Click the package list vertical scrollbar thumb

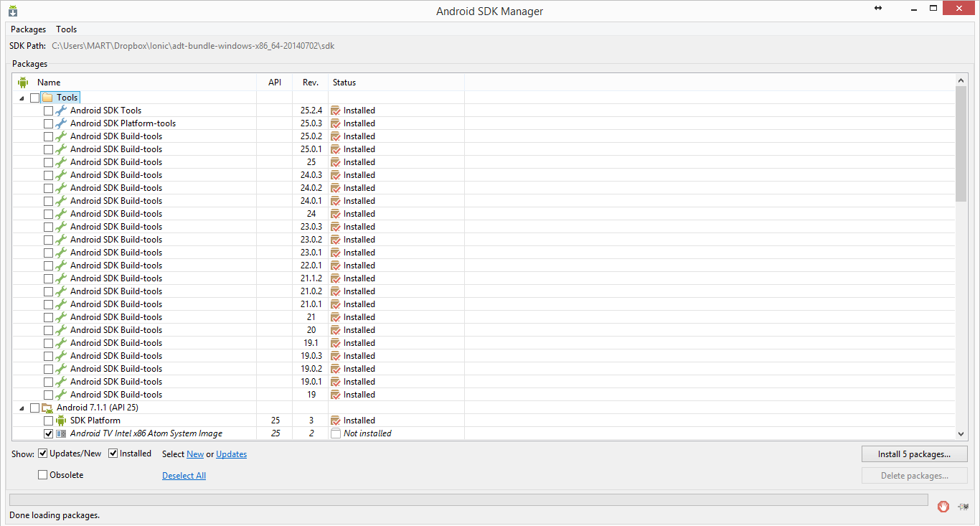[961, 144]
